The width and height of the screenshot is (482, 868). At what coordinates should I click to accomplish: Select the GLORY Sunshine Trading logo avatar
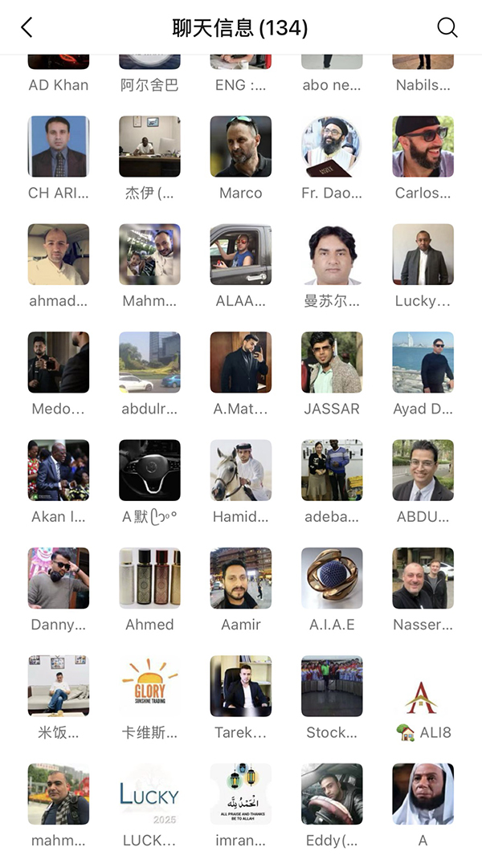[x=149, y=686]
